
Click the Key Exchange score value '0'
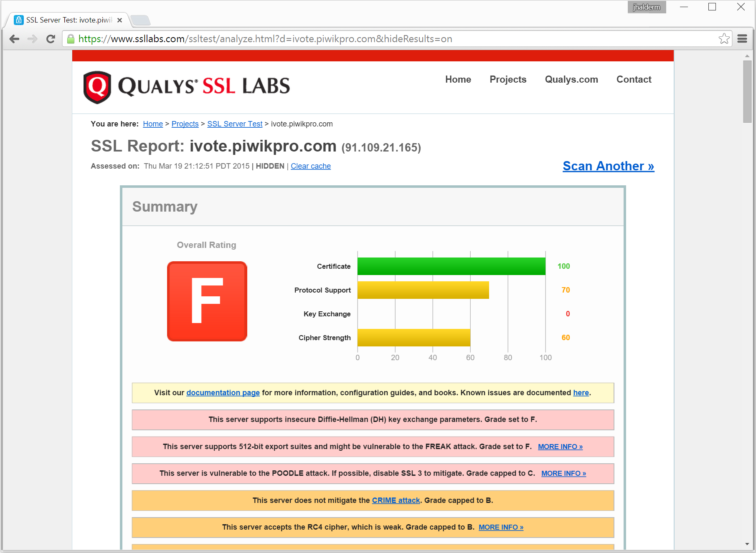tap(568, 314)
